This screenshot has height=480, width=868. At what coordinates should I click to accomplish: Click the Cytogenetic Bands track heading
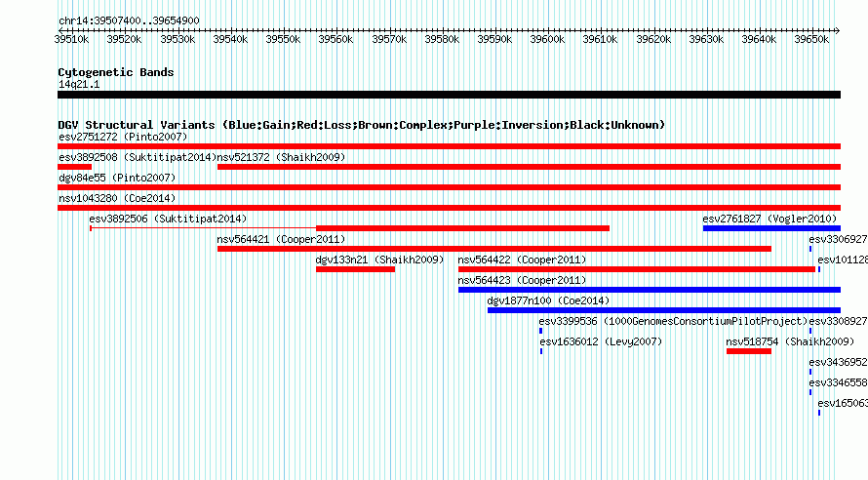tap(116, 72)
